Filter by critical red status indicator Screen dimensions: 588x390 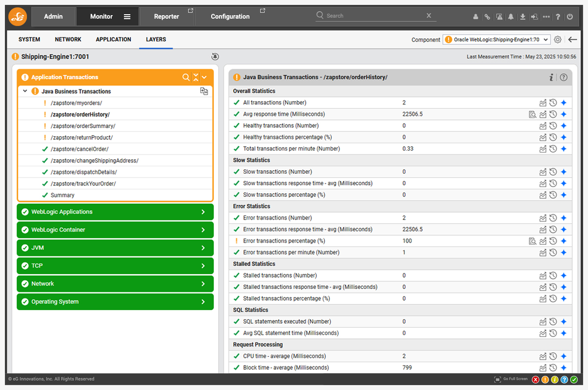coord(536,380)
